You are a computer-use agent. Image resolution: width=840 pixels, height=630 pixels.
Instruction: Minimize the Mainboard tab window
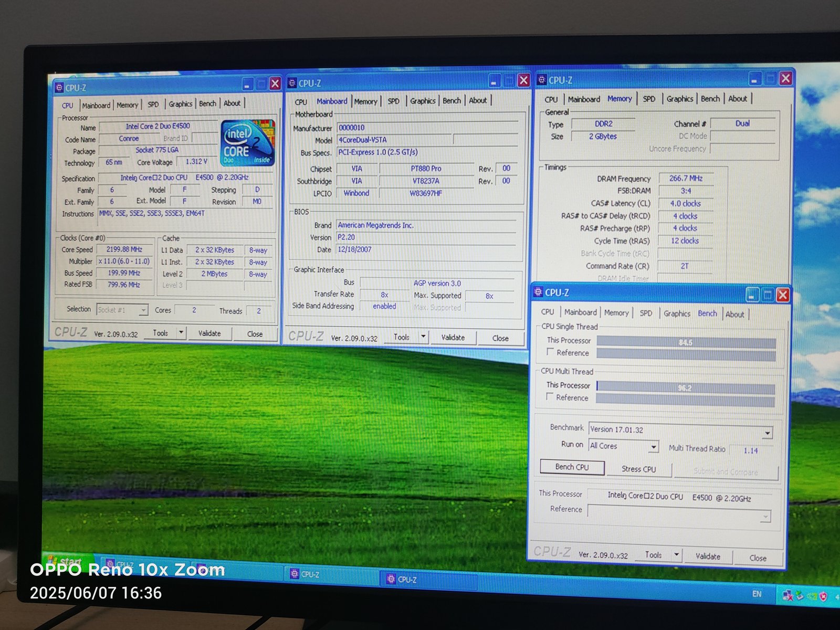(x=495, y=81)
